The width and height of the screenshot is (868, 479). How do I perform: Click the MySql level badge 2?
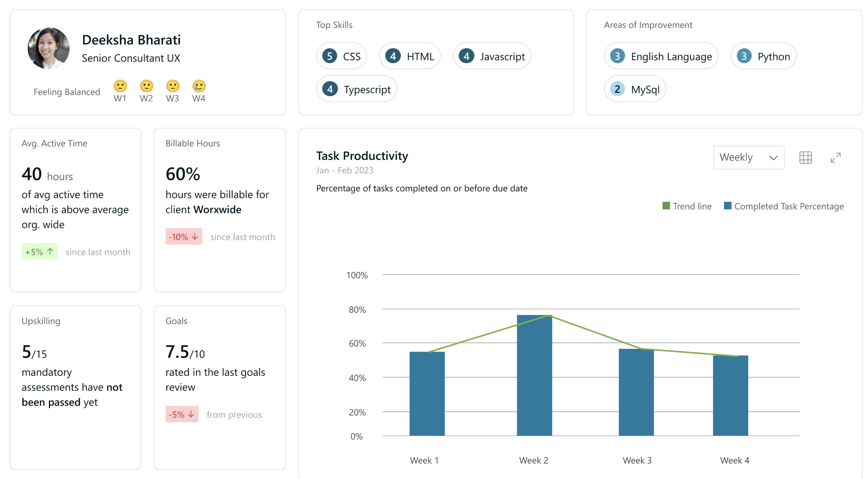click(x=617, y=89)
